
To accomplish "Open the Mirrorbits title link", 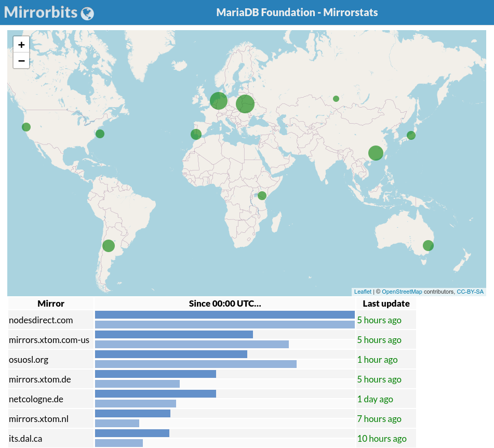I will (x=41, y=12).
